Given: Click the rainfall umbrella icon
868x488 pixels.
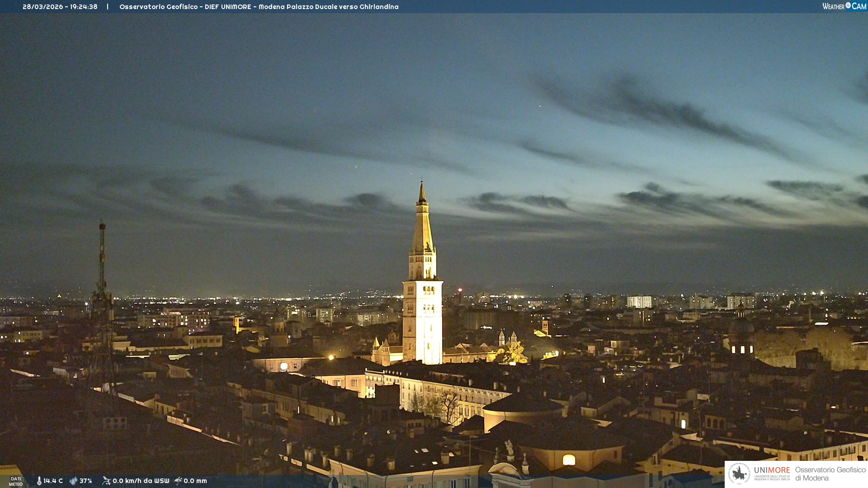Looking at the screenshot, I should (178, 481).
